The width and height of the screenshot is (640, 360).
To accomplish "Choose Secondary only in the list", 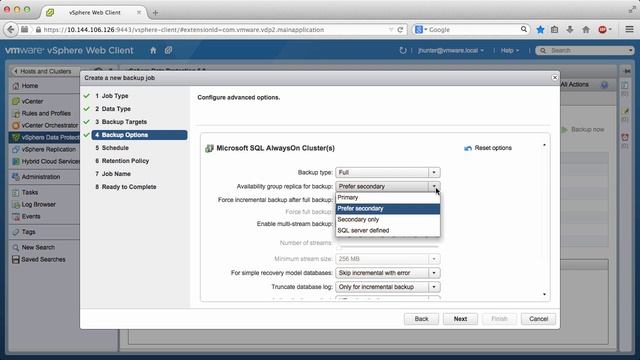I will 388,220.
